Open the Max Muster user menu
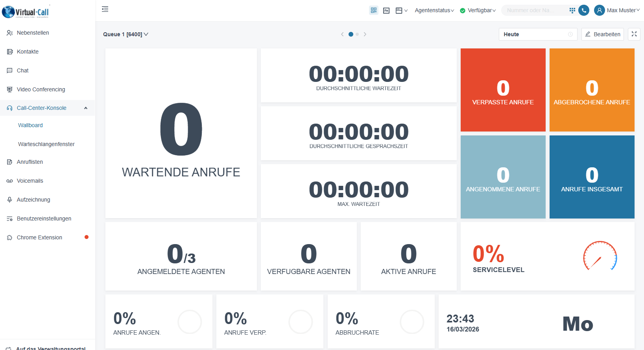Screen dimensions: 644x350 tap(623, 11)
